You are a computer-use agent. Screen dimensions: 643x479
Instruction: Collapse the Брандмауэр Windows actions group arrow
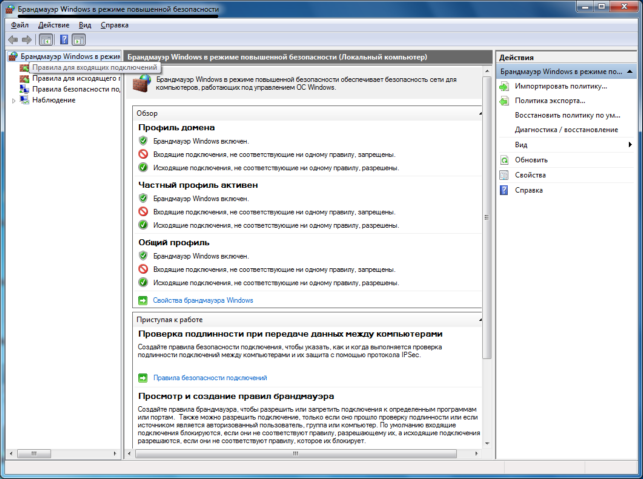pos(629,72)
